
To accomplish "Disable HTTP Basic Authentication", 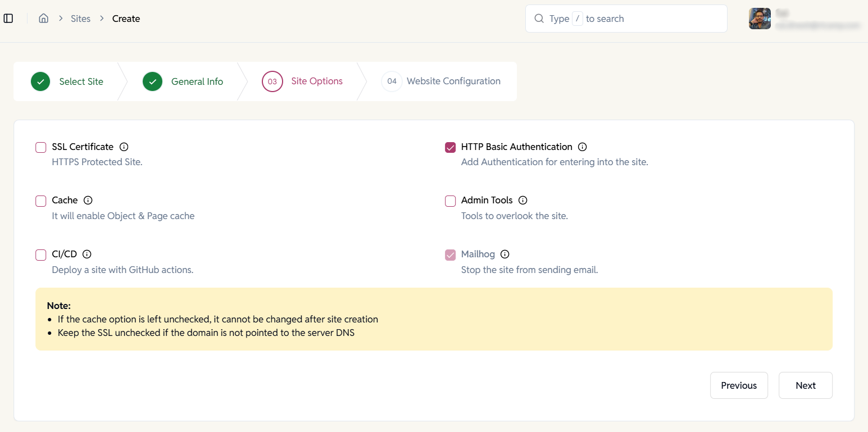I will click(450, 147).
